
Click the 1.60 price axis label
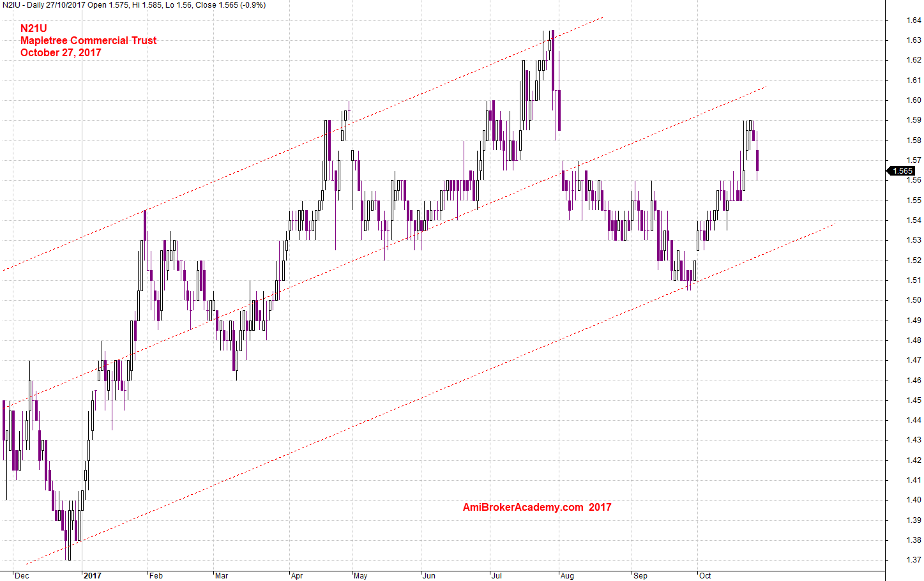pyautogui.click(x=914, y=100)
